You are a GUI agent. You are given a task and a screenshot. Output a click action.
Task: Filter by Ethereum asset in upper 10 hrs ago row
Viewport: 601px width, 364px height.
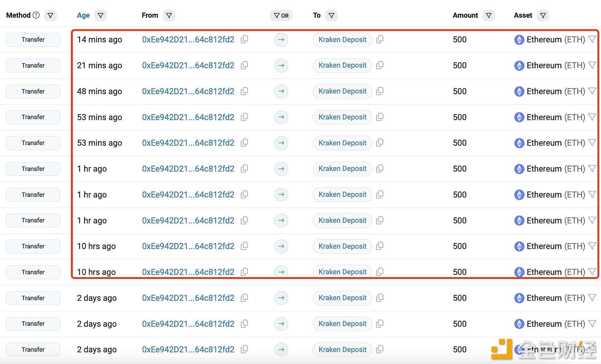(x=592, y=246)
